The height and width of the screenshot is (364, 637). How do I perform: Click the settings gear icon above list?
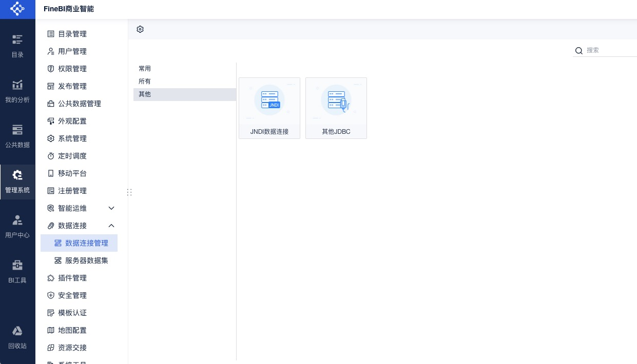tap(140, 29)
